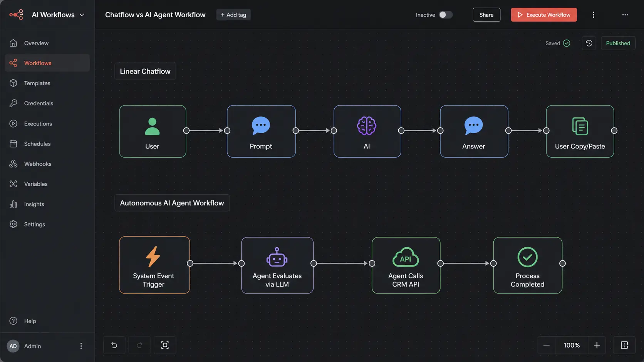Click the Insights bar chart icon
The height and width of the screenshot is (362, 644).
(x=13, y=204)
